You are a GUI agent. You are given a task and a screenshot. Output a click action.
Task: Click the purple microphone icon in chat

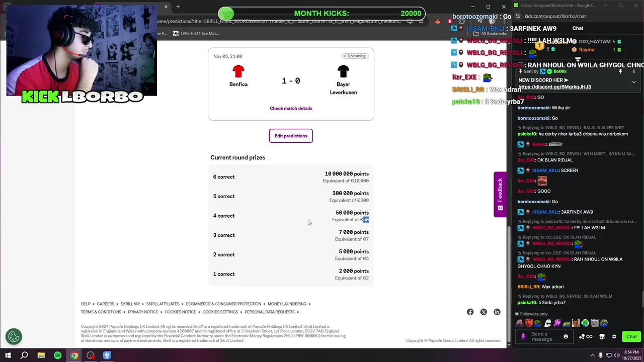point(523,337)
